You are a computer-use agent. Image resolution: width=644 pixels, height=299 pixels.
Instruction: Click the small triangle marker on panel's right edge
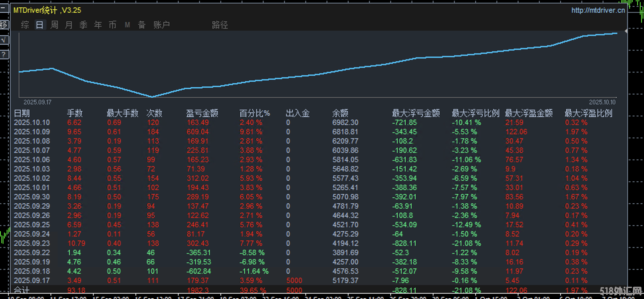(626, 31)
